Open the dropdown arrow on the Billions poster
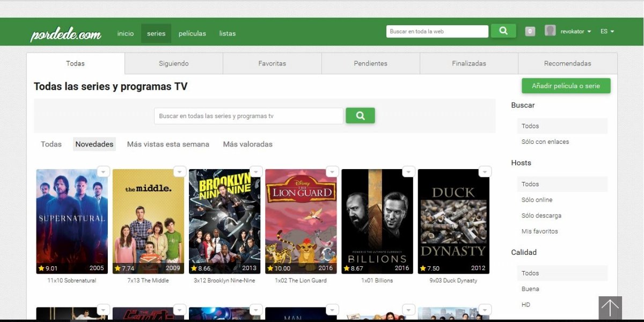This screenshot has height=322, width=644. click(x=409, y=172)
